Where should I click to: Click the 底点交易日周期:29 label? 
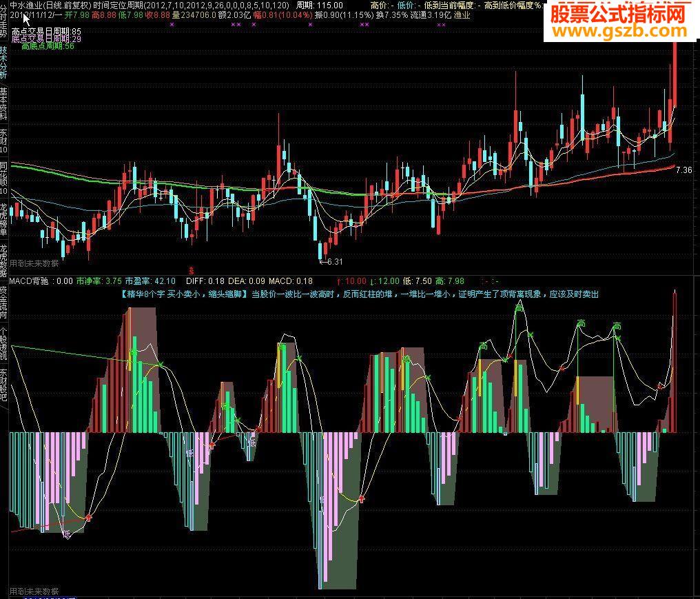pos(46,39)
